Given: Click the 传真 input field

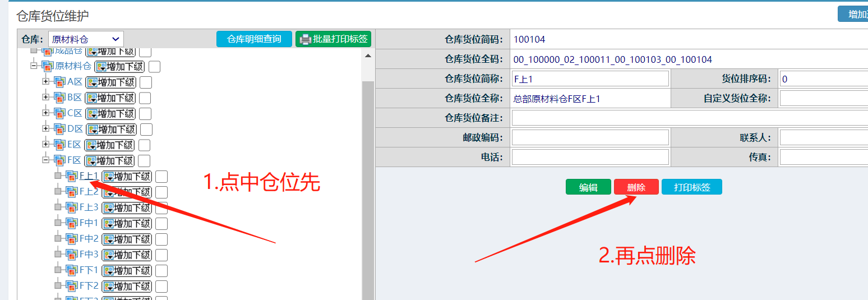Looking at the screenshot, I should coord(824,157).
